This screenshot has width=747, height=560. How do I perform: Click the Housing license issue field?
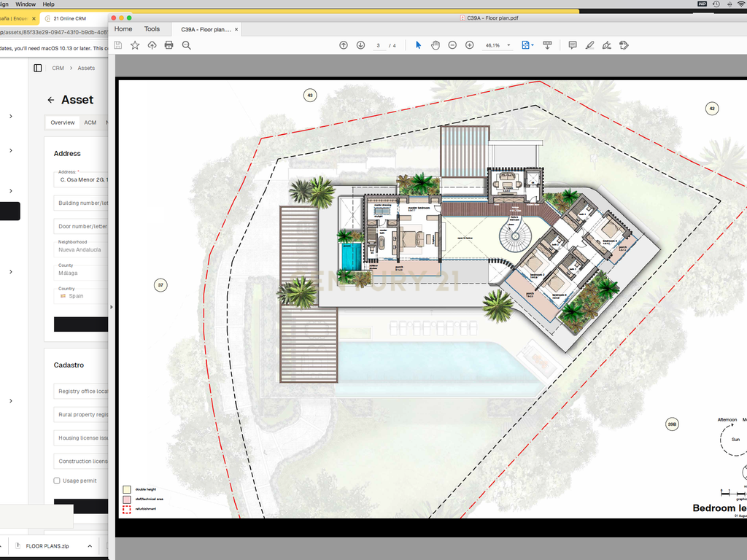tap(81, 437)
